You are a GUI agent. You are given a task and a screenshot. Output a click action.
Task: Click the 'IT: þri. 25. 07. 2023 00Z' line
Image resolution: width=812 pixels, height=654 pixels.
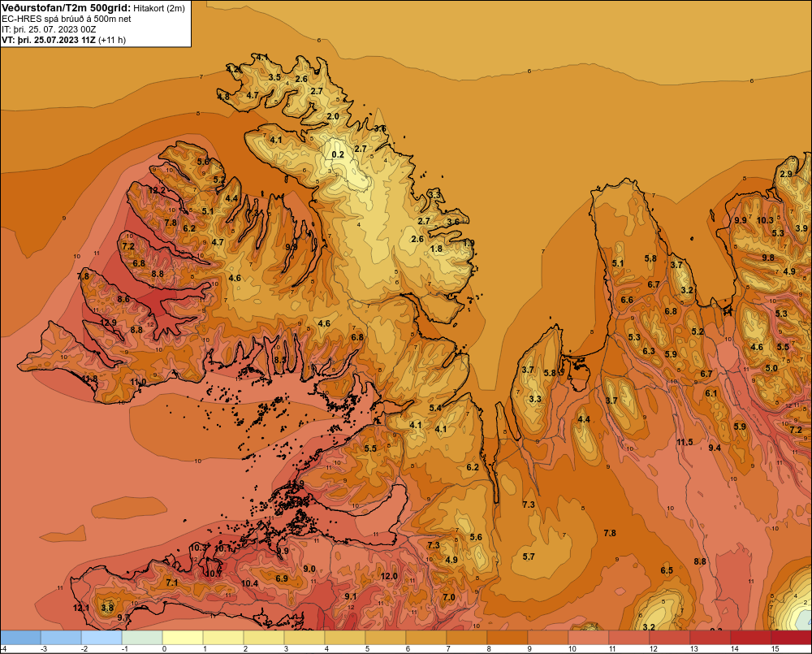point(49,29)
